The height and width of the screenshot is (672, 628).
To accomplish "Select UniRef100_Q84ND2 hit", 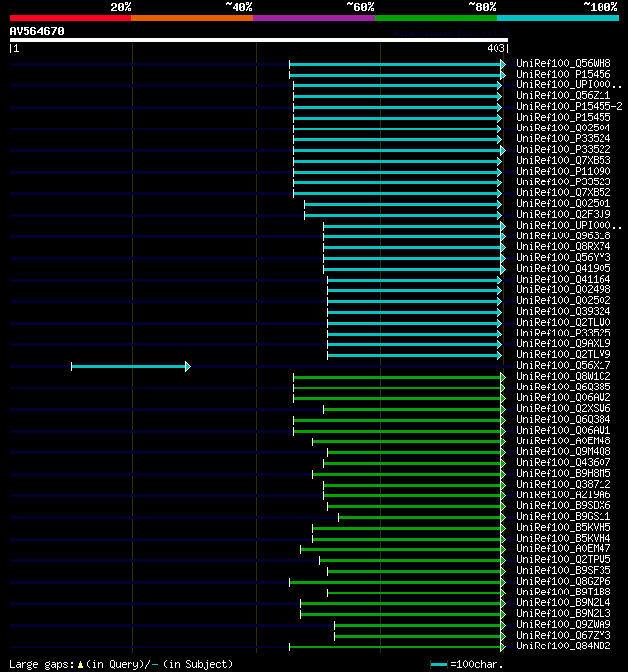I will [x=563, y=646].
